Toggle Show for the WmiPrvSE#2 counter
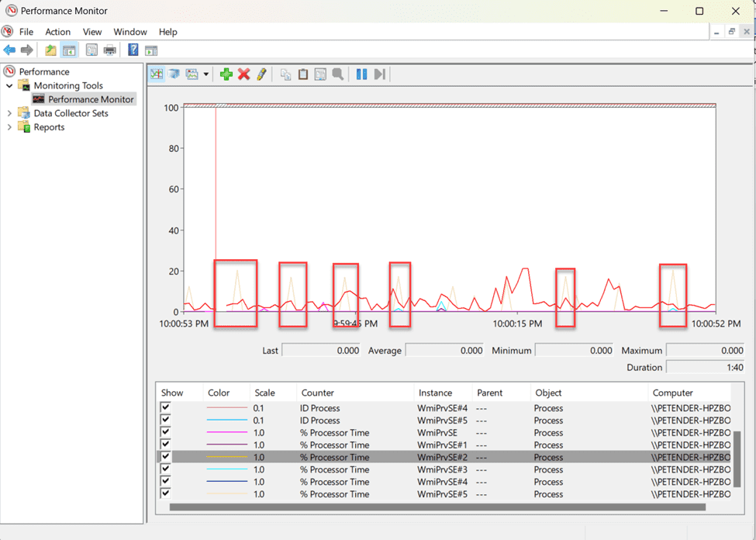 (x=165, y=457)
